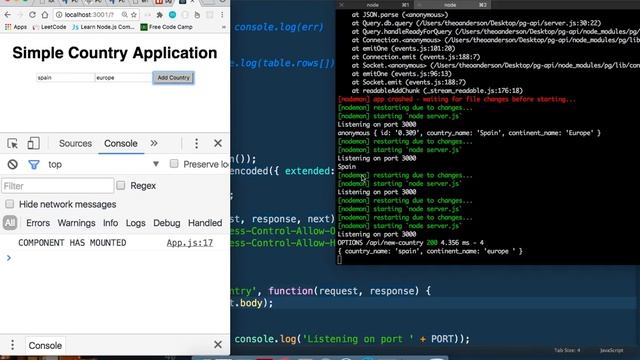Open the Apps bookmarks shortcut
This screenshot has height=360, width=640.
[x=16, y=27]
